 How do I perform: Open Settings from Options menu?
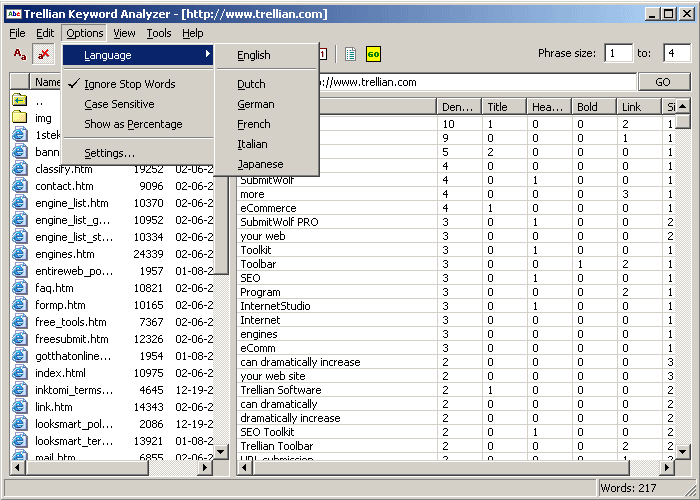tap(137, 153)
